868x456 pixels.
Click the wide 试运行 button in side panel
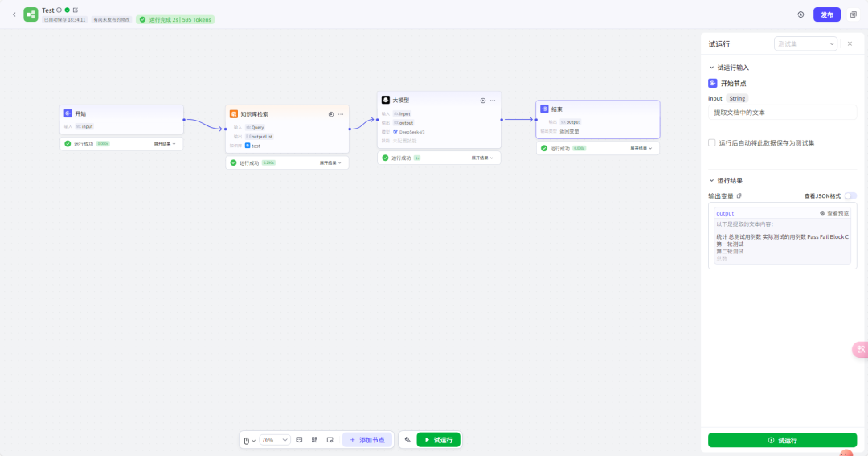[x=782, y=440]
